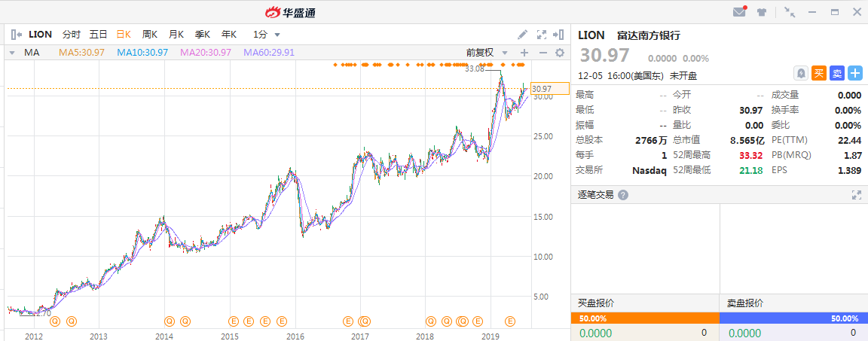Expand the chart to fullscreen

point(541,35)
